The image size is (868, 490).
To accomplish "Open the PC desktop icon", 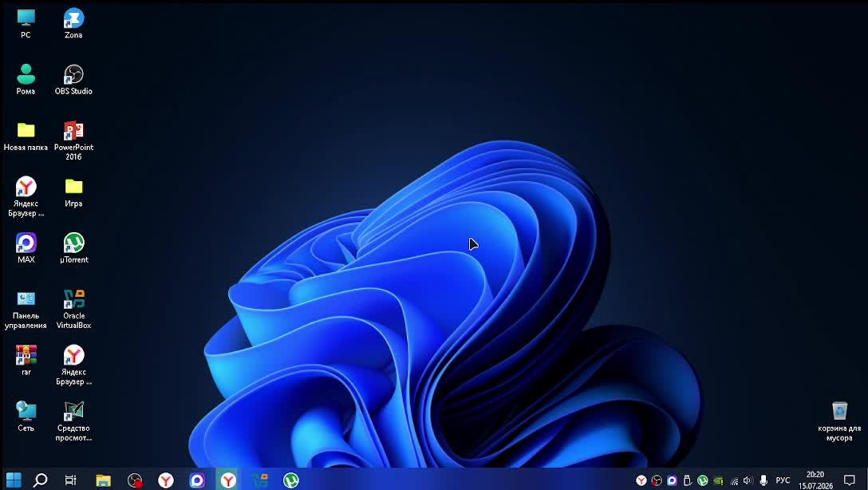I will [26, 24].
